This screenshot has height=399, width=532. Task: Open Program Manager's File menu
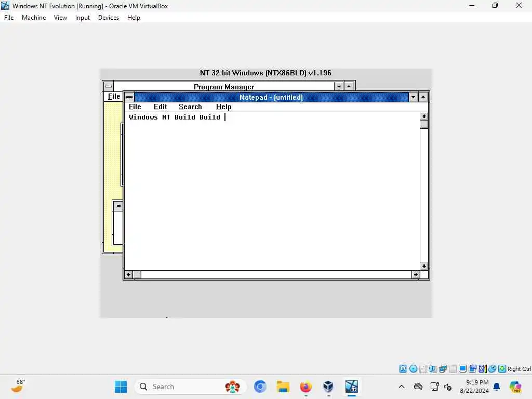coord(114,96)
